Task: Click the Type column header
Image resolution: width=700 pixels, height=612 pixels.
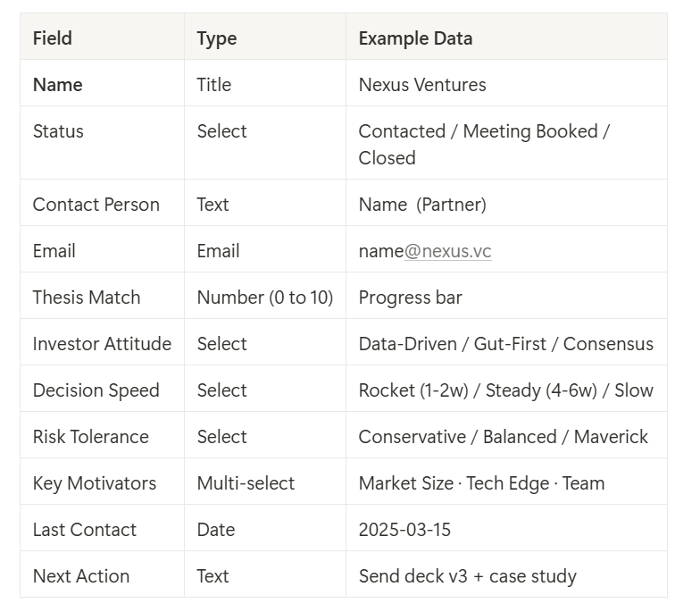Action: (x=217, y=38)
